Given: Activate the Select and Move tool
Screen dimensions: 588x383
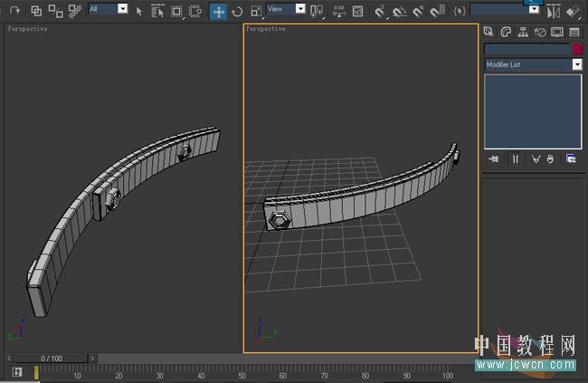Looking at the screenshot, I should (218, 12).
